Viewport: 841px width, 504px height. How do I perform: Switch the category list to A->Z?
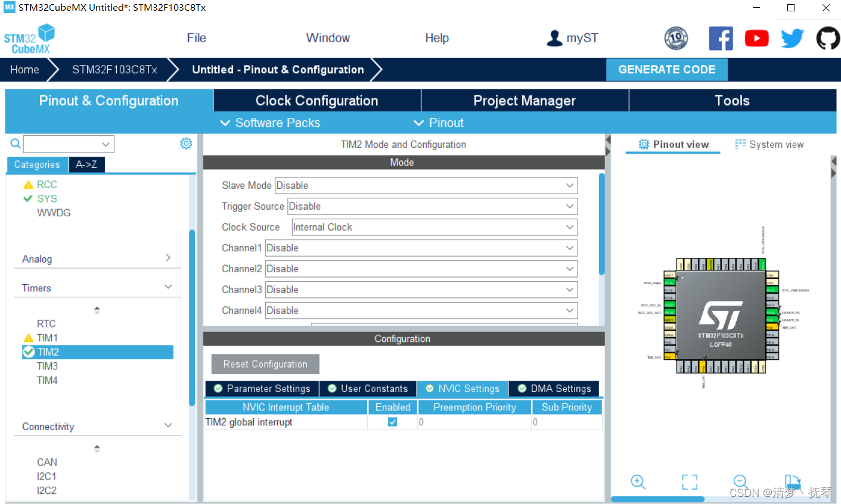[86, 164]
